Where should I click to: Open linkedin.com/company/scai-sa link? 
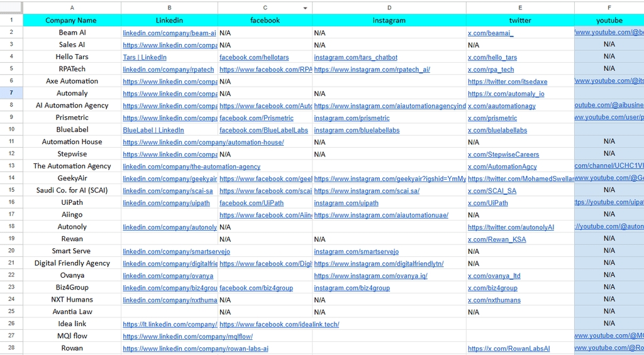(x=167, y=191)
